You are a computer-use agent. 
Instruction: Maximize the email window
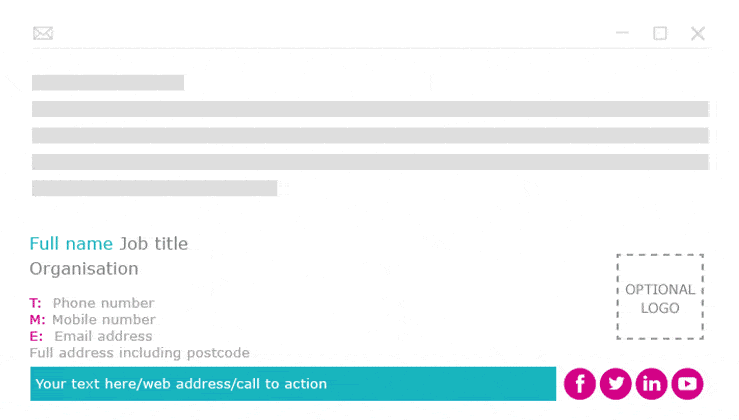(x=660, y=33)
